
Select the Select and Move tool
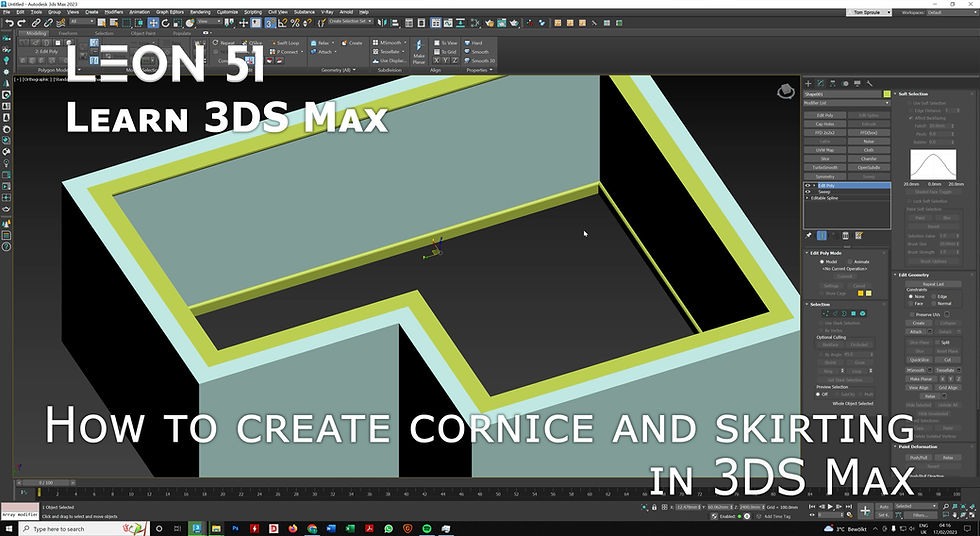pos(153,22)
